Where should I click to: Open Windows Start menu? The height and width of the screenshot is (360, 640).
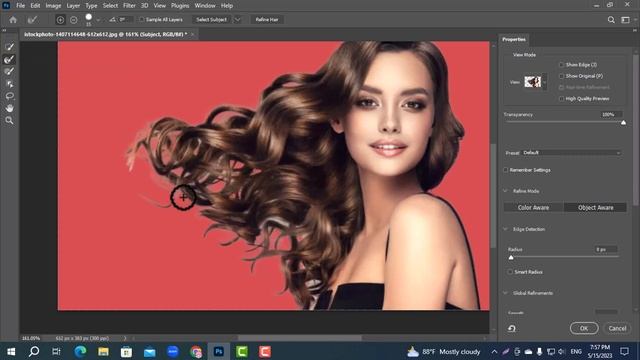[11, 351]
